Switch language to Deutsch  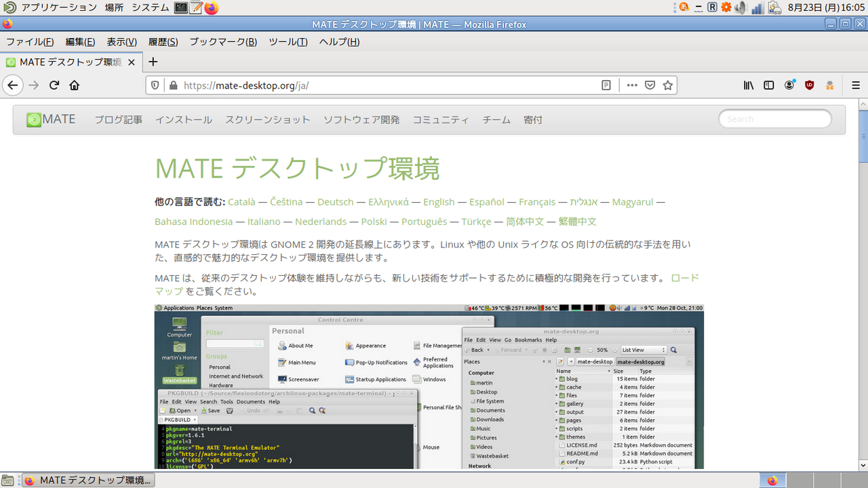tap(336, 202)
